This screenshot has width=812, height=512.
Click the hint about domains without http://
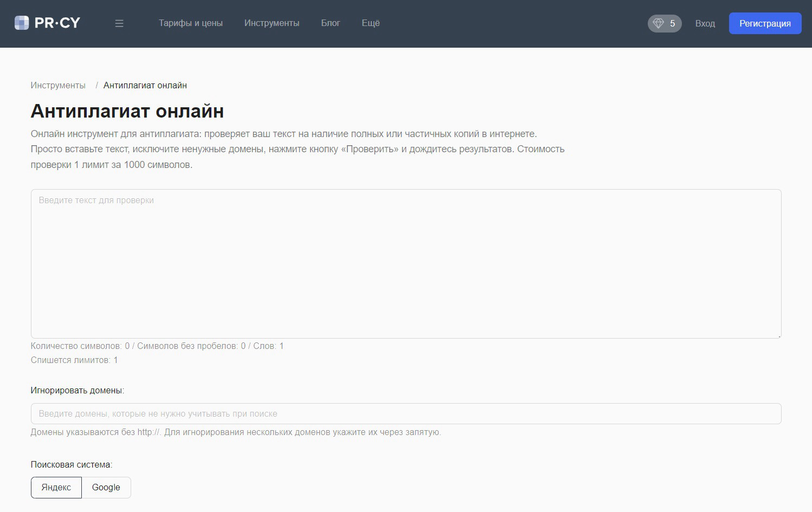coord(236,432)
